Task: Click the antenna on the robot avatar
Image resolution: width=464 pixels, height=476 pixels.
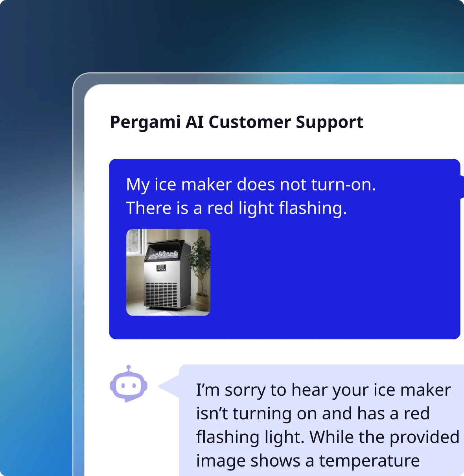Action: (x=129, y=368)
